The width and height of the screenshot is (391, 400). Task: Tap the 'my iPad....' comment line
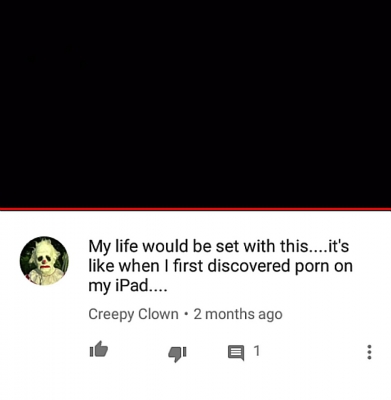(x=127, y=286)
